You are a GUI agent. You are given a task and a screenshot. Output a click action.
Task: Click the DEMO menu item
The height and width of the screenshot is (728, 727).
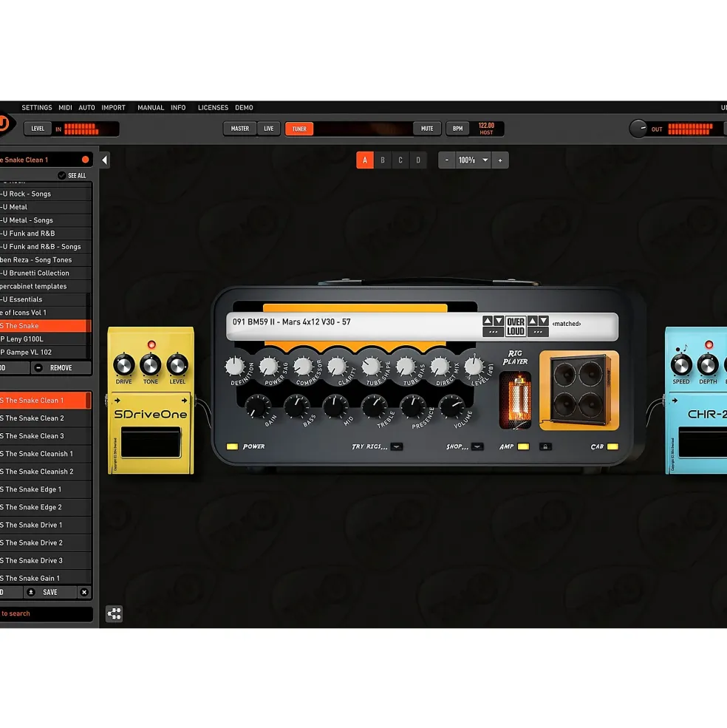point(245,108)
